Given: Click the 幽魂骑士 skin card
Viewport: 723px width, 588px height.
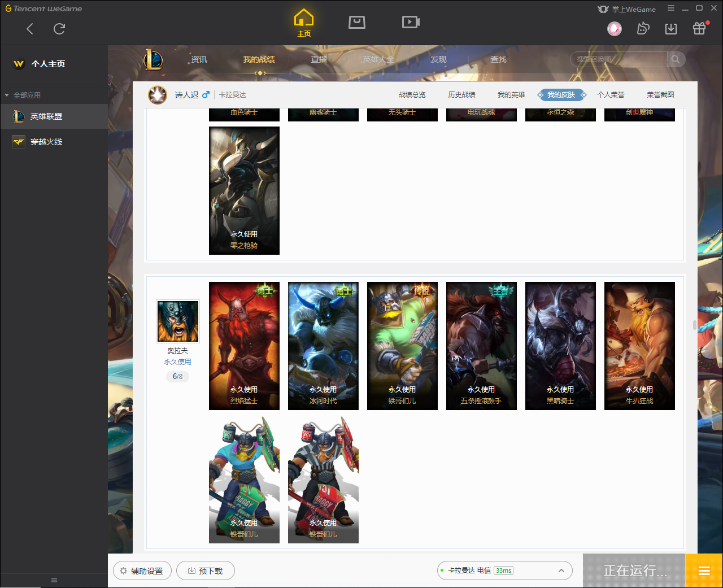Looking at the screenshot, I should coord(323,114).
